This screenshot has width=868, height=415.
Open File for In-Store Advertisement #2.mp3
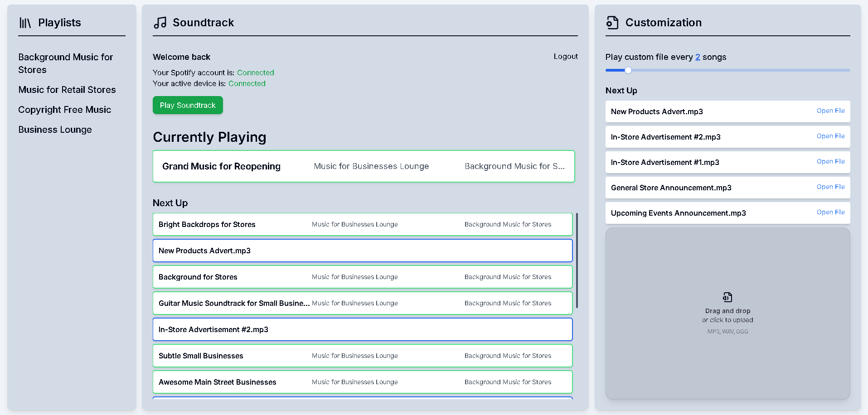[830, 136]
